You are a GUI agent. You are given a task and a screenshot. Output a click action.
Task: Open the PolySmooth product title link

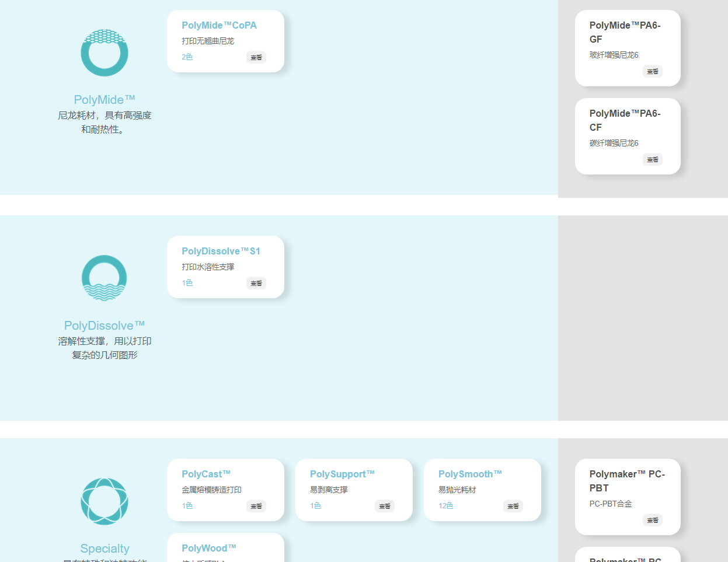[470, 474]
